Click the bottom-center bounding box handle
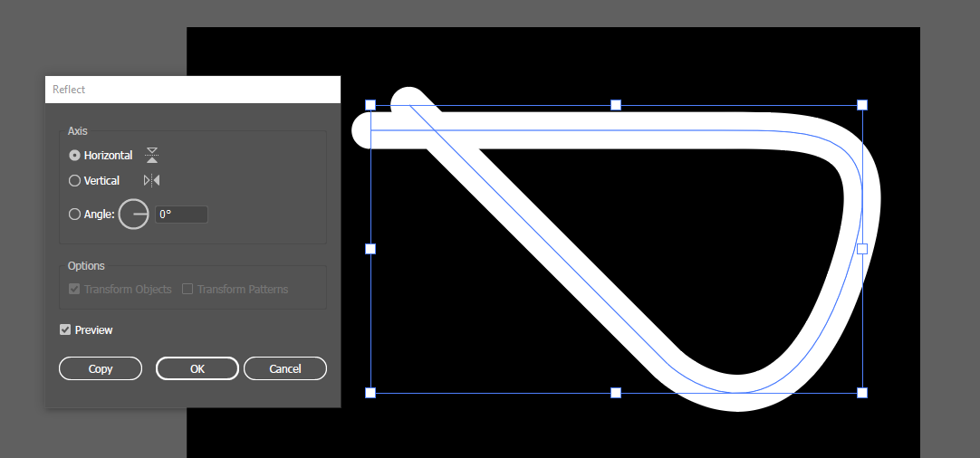This screenshot has width=980, height=458. pyautogui.click(x=616, y=393)
